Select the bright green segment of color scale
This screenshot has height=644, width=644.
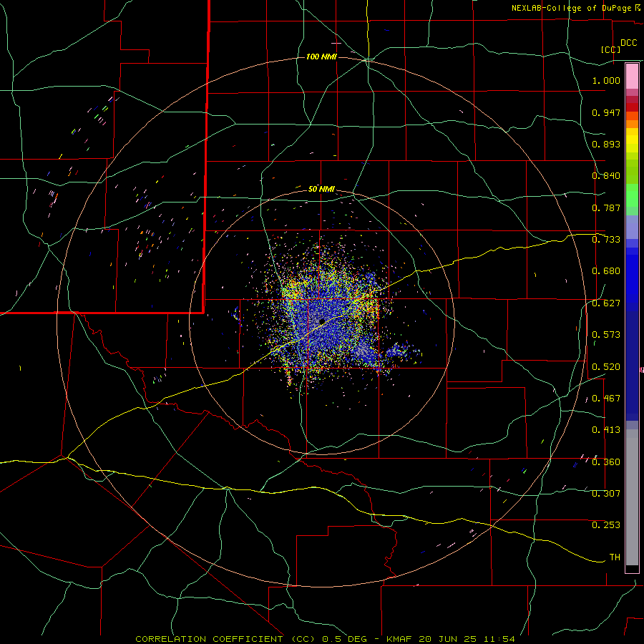(632, 195)
